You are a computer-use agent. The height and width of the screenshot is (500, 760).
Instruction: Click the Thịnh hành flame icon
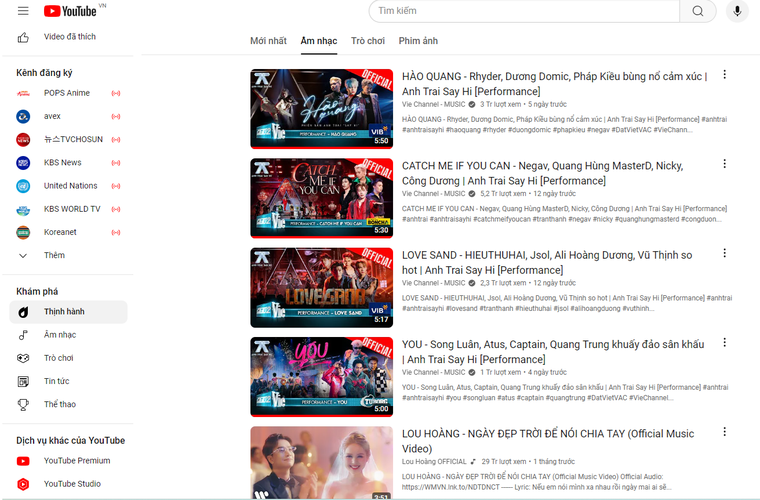[x=23, y=312]
